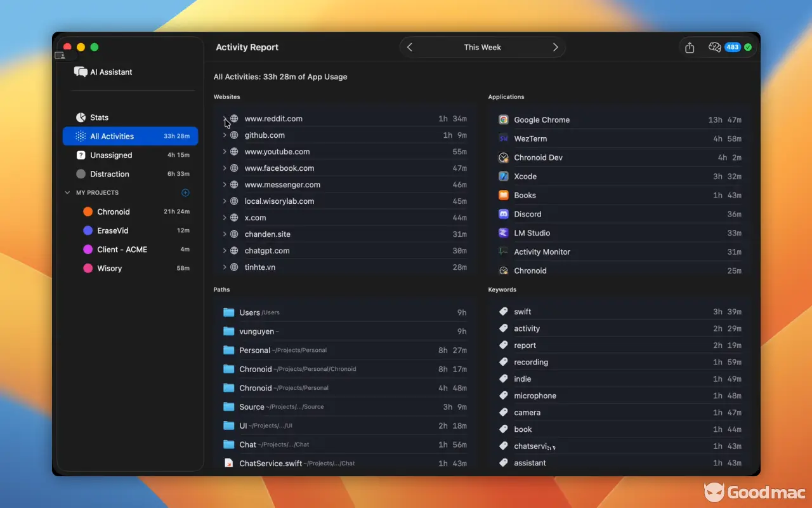Image resolution: width=812 pixels, height=508 pixels.
Task: Expand the www.reddit.com website row
Action: [x=225, y=119]
